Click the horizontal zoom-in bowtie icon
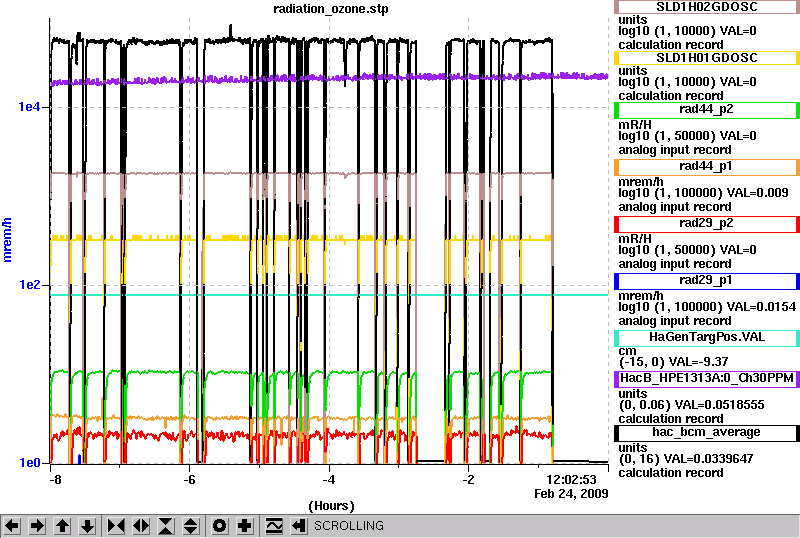This screenshot has height=538, width=800. (x=116, y=526)
